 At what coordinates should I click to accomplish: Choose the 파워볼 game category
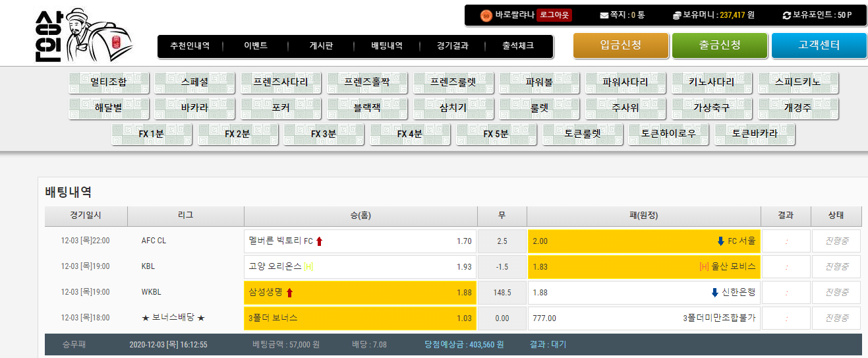point(539,82)
